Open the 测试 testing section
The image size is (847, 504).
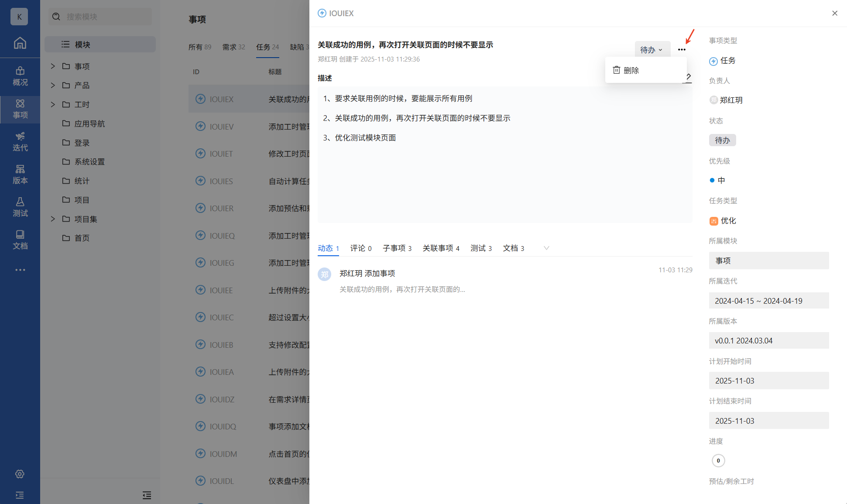pos(20,207)
